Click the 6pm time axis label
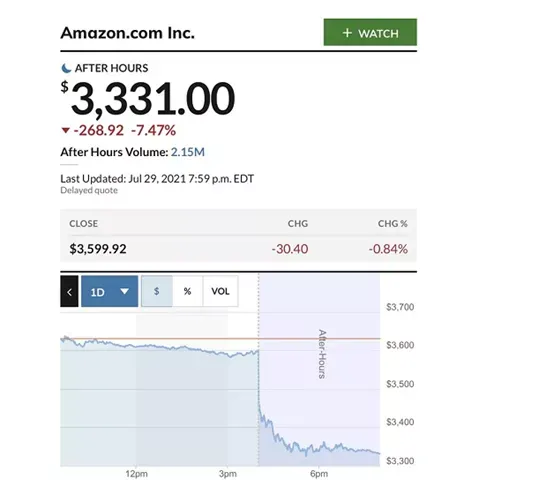The height and width of the screenshot is (486, 554). (319, 474)
